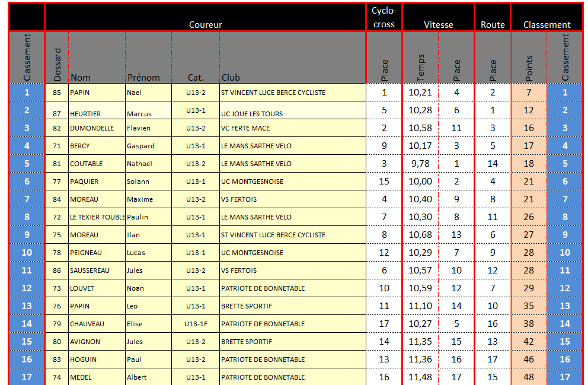Select dossard number 77 cell
Image resolution: width=588 pixels, height=385 pixels.
57,182
